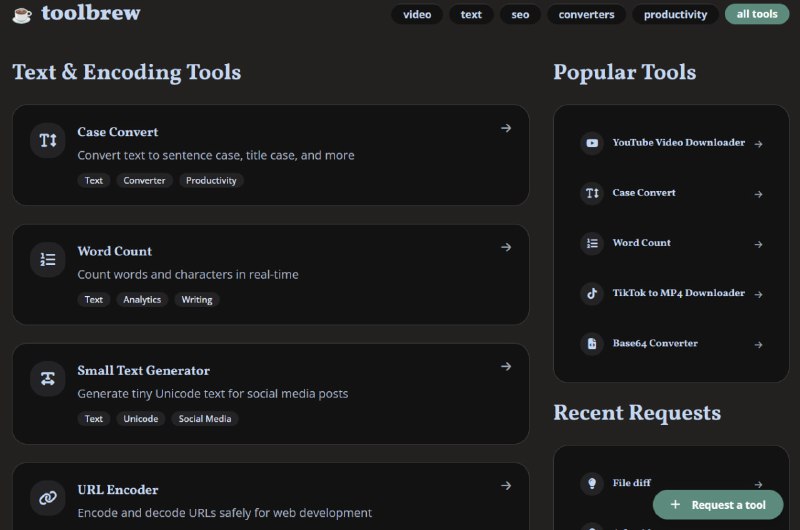Open YouTube Video Downloader from Popular Tools
The height and width of the screenshot is (530, 800).
[678, 143]
